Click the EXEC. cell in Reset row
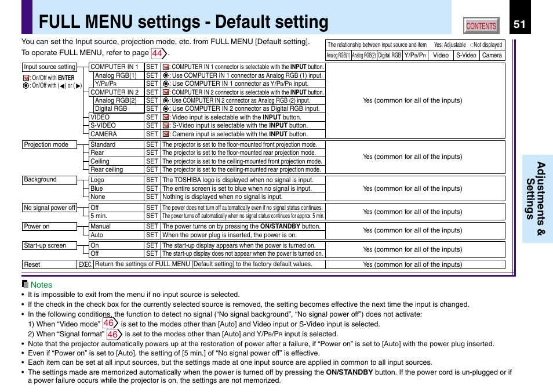This screenshot has width=553, height=392. point(85,264)
